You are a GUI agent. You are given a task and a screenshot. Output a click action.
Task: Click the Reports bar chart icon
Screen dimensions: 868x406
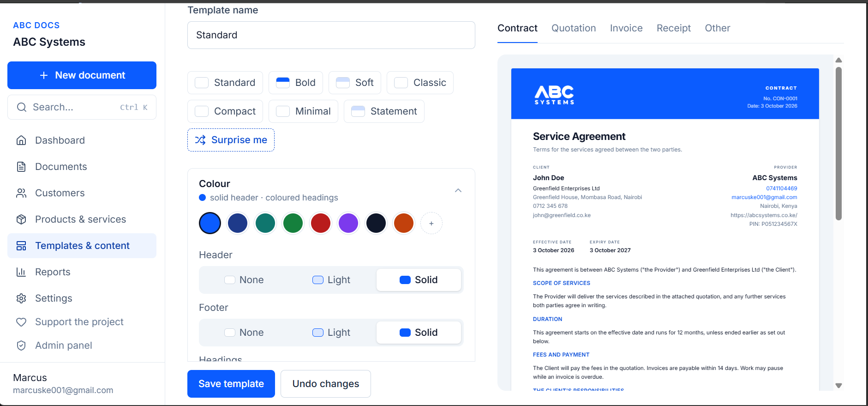click(21, 272)
